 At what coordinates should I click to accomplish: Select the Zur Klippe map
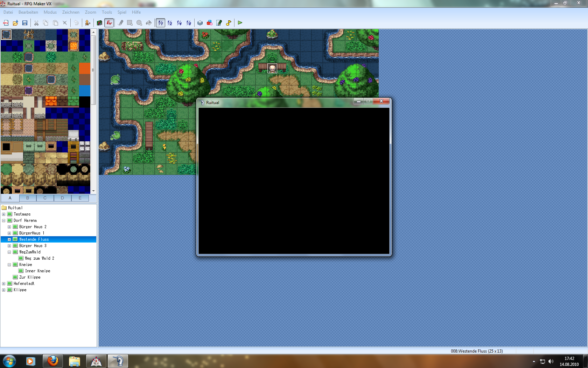(x=30, y=277)
